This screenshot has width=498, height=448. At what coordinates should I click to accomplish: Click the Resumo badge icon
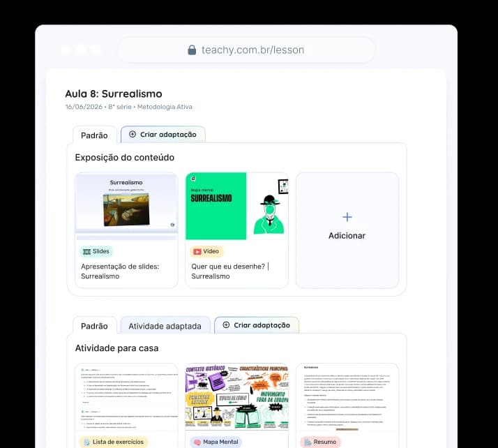(x=308, y=442)
